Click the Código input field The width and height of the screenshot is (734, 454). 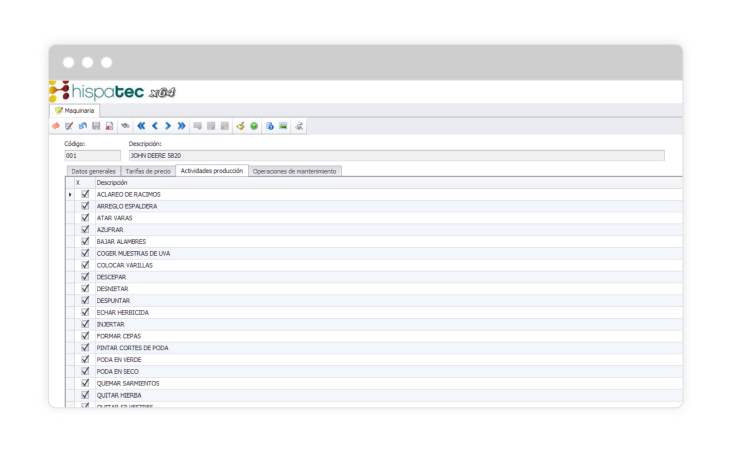[x=92, y=156]
